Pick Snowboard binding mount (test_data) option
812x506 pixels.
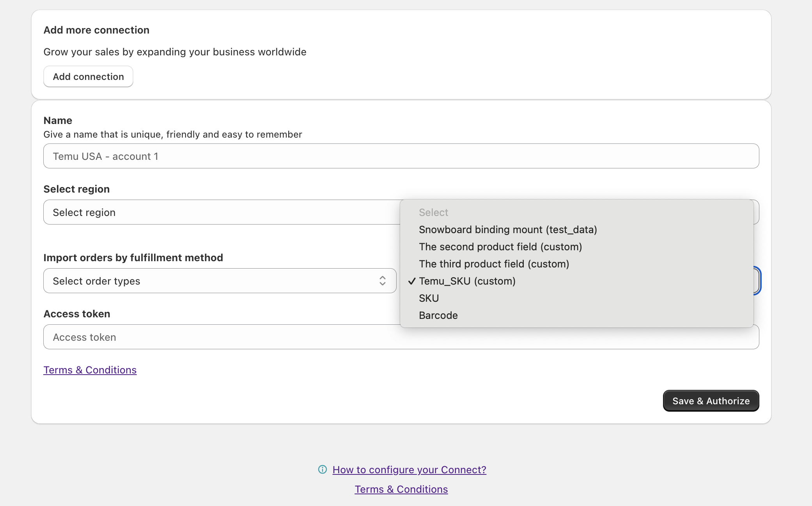tap(508, 229)
